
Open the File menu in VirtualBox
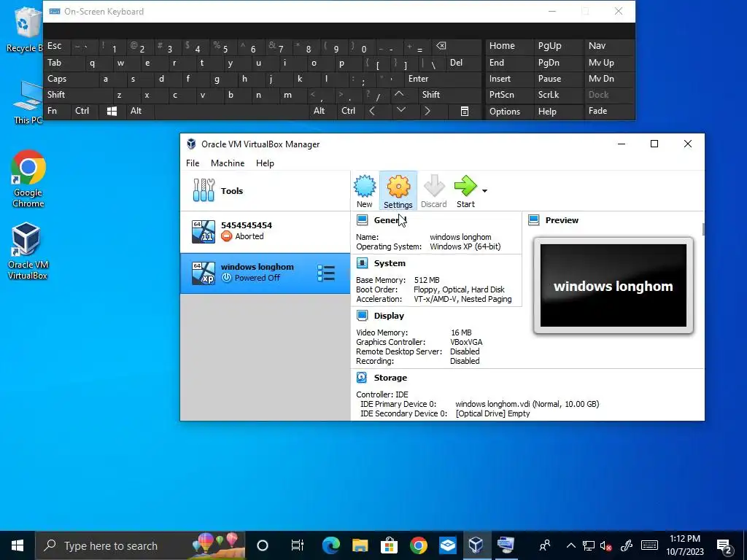coord(193,163)
